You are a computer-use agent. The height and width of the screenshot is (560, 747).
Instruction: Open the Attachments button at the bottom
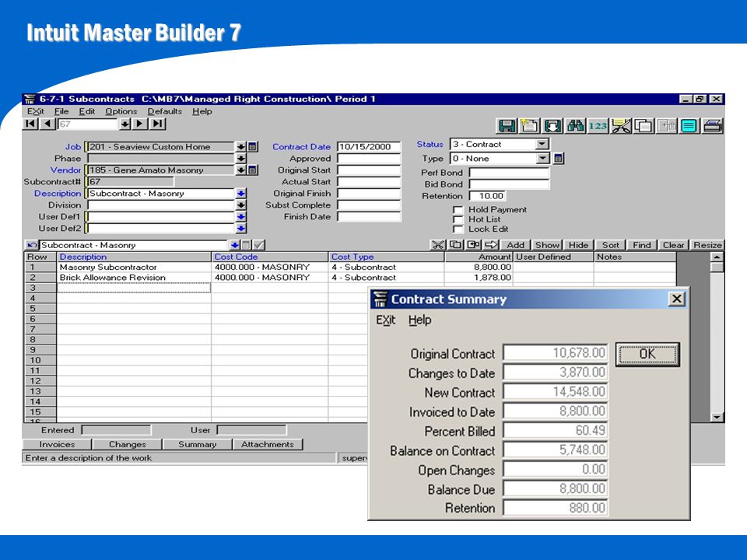pos(267,444)
